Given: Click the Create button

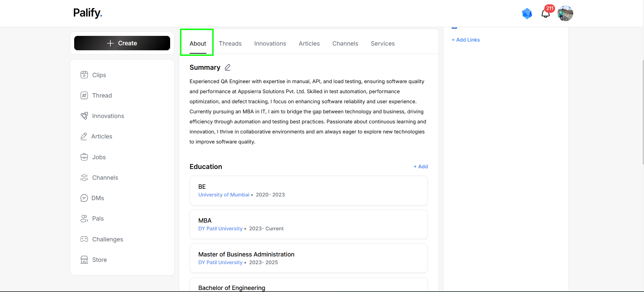Looking at the screenshot, I should (x=122, y=43).
